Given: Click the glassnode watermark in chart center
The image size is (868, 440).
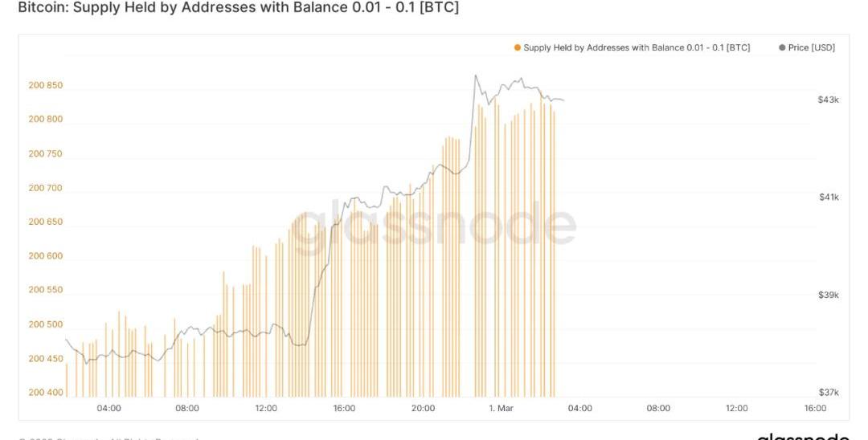Looking at the screenshot, I should [433, 226].
